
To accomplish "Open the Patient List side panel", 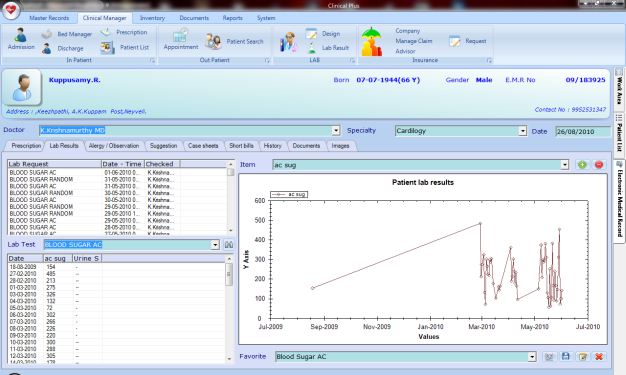I will (619, 135).
